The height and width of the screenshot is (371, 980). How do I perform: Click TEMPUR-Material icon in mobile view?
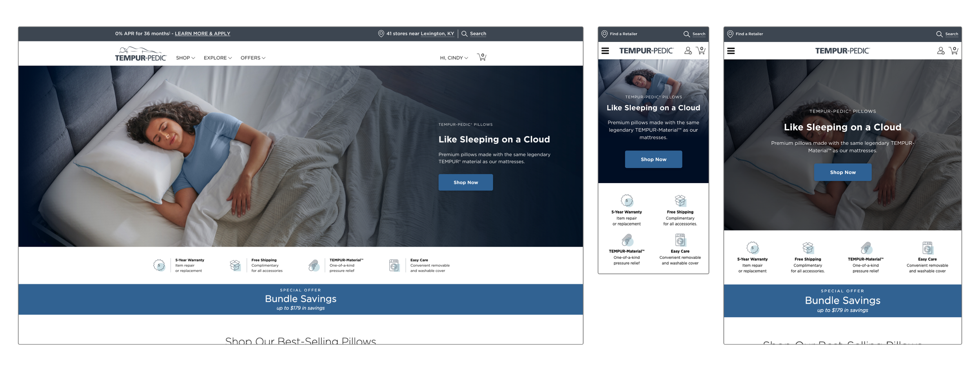(x=627, y=240)
